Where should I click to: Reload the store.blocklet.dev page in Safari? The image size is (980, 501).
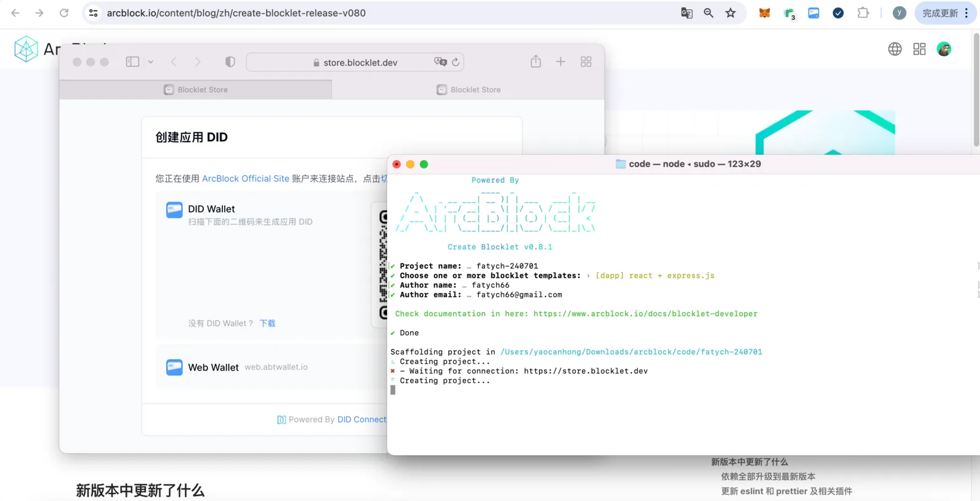[x=456, y=62]
